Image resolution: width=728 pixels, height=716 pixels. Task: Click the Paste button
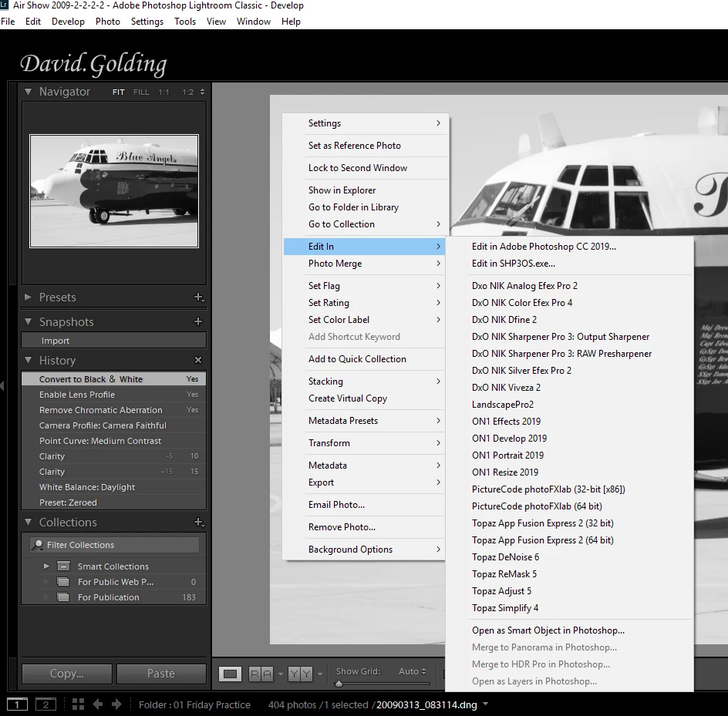tap(161, 674)
